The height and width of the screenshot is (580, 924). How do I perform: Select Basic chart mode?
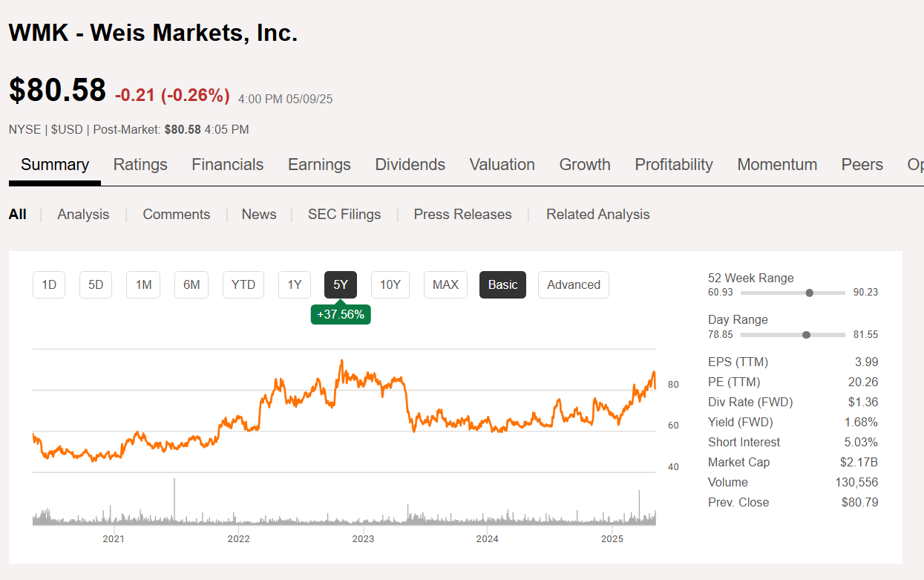point(502,284)
